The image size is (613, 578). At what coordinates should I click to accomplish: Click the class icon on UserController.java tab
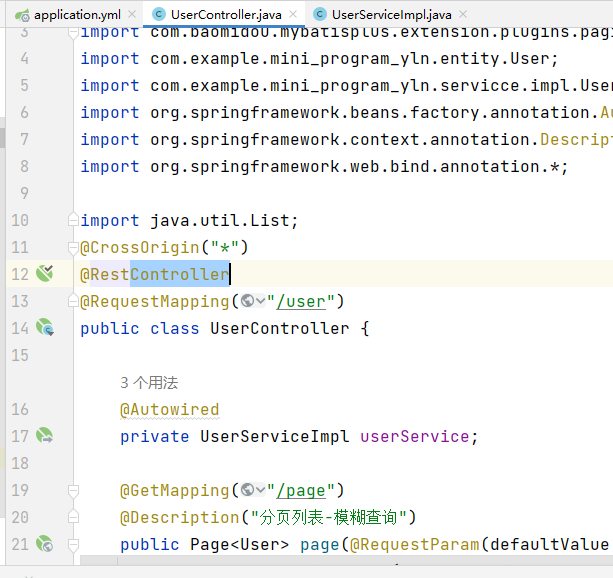(x=159, y=14)
